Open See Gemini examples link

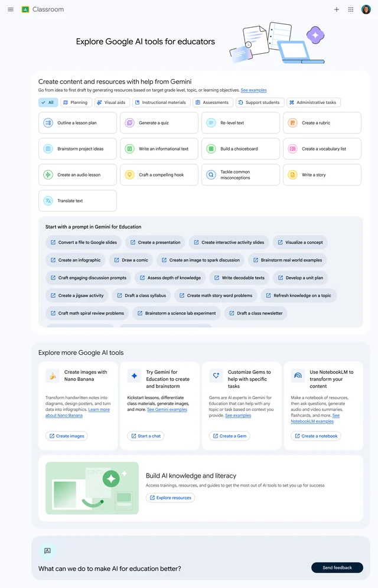pos(167,410)
